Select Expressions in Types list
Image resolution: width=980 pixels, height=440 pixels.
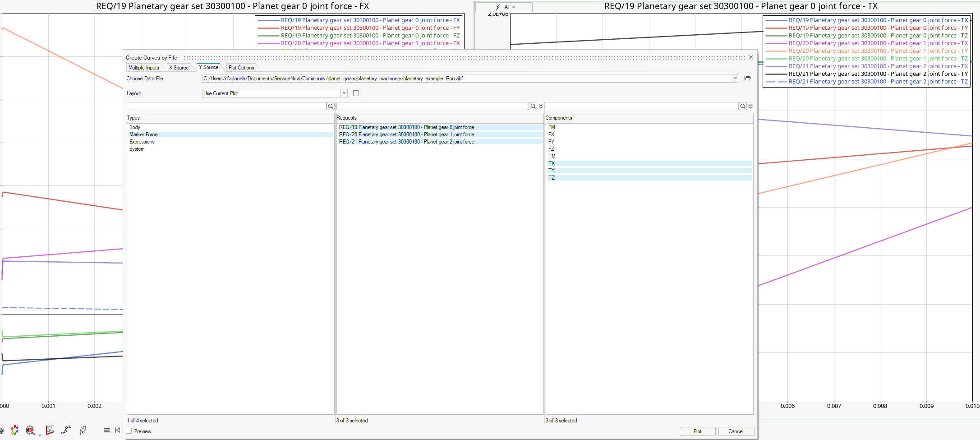230,142
